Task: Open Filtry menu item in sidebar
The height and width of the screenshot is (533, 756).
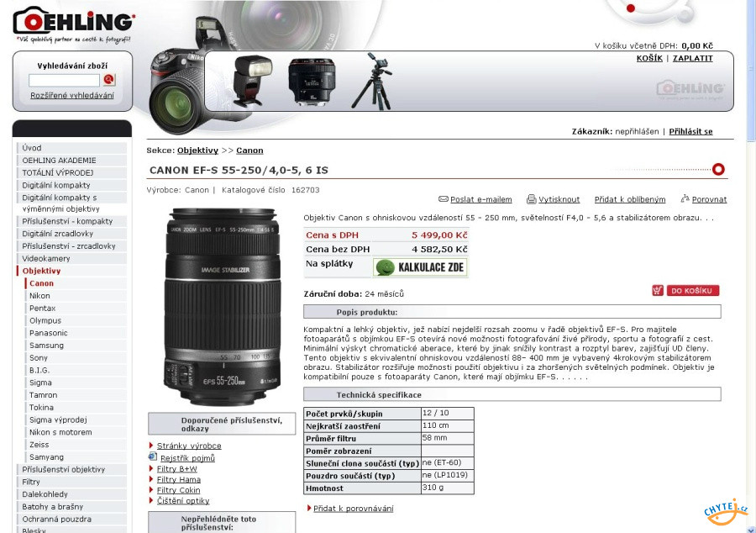Action: [72, 482]
